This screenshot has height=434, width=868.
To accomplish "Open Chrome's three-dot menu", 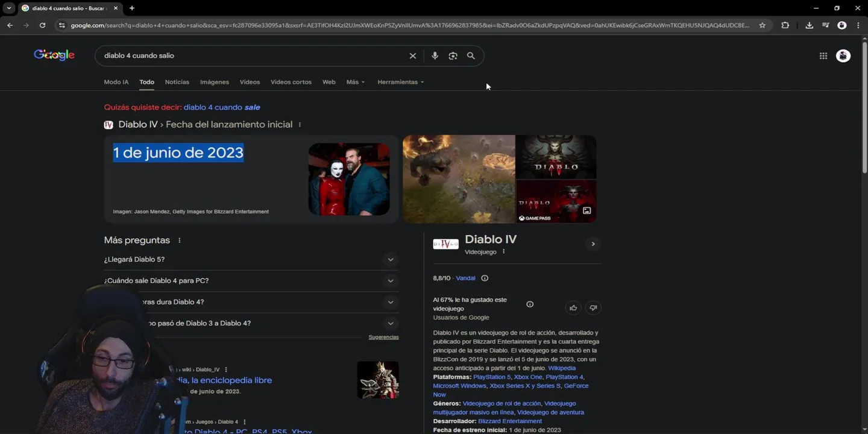I will pos(858,25).
